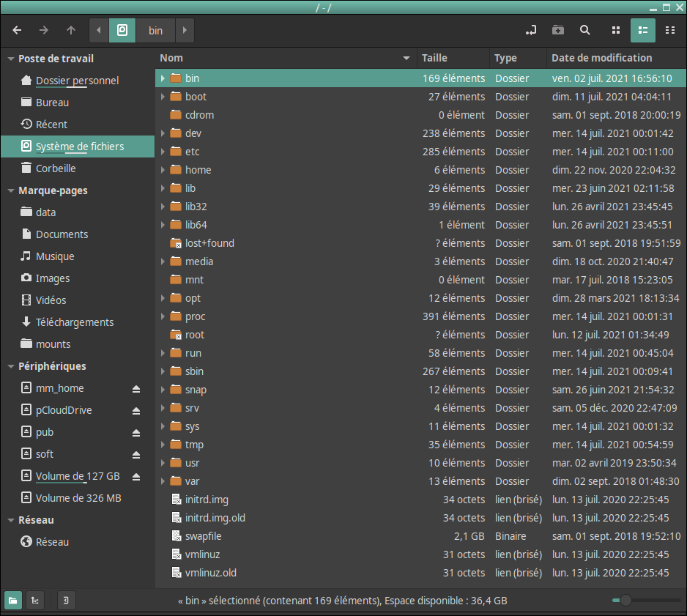Expand the usr folder disclosure triangle
This screenshot has height=616, width=687.
[x=163, y=463]
